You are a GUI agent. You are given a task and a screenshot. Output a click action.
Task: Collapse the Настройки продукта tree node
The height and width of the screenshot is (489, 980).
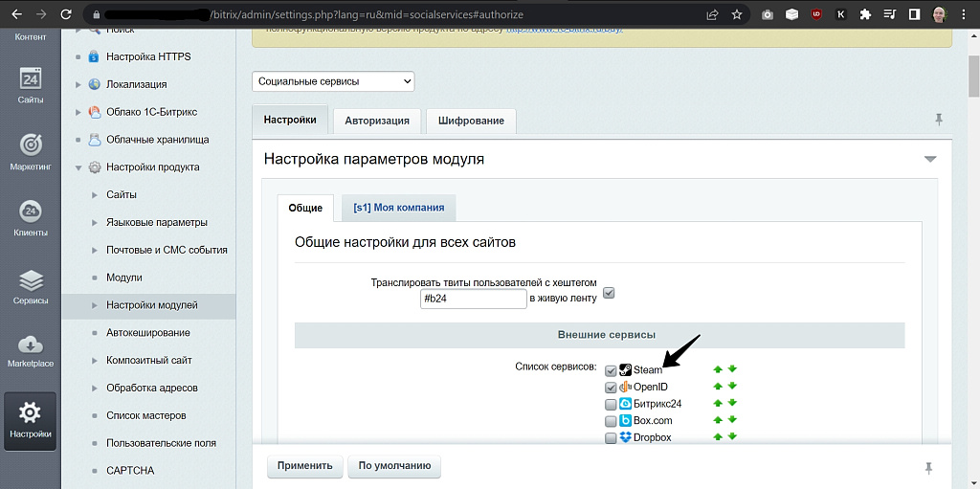pyautogui.click(x=79, y=167)
